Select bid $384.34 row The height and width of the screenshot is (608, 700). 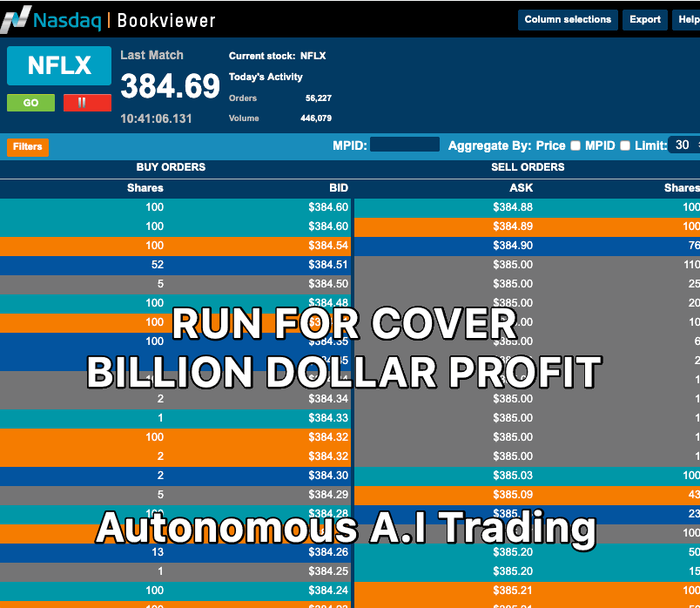coord(176,399)
